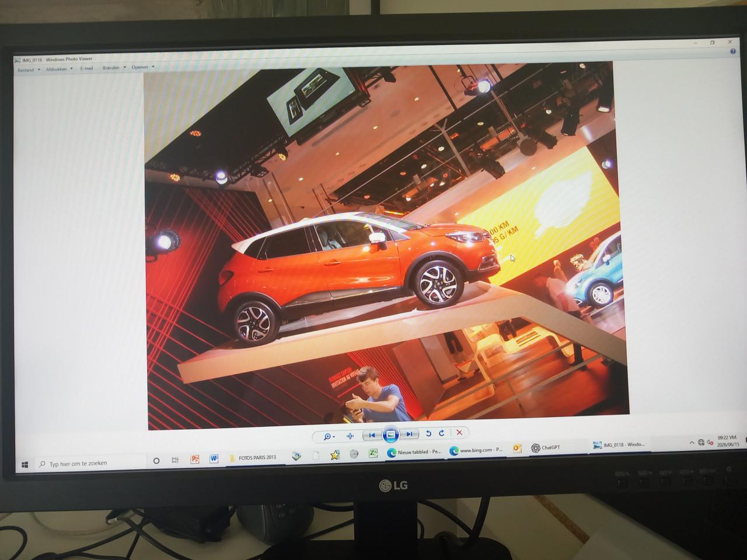
Task: Go to the next photo
Action: (x=410, y=434)
